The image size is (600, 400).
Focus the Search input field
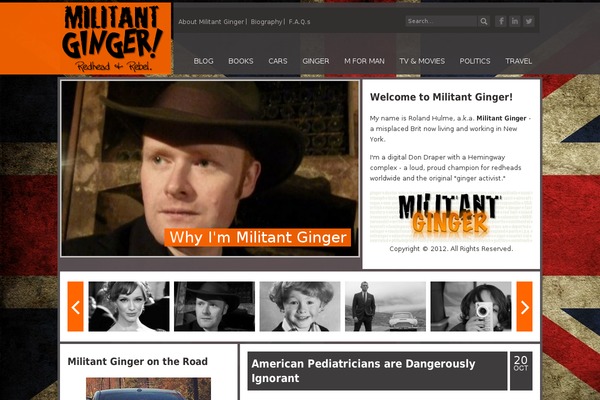[x=441, y=21]
